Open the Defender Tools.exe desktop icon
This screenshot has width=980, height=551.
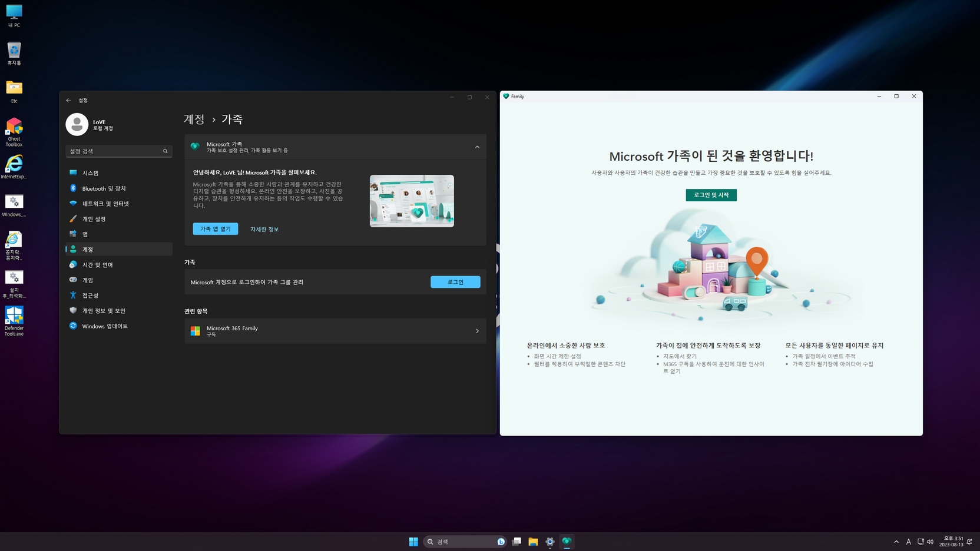click(x=14, y=321)
